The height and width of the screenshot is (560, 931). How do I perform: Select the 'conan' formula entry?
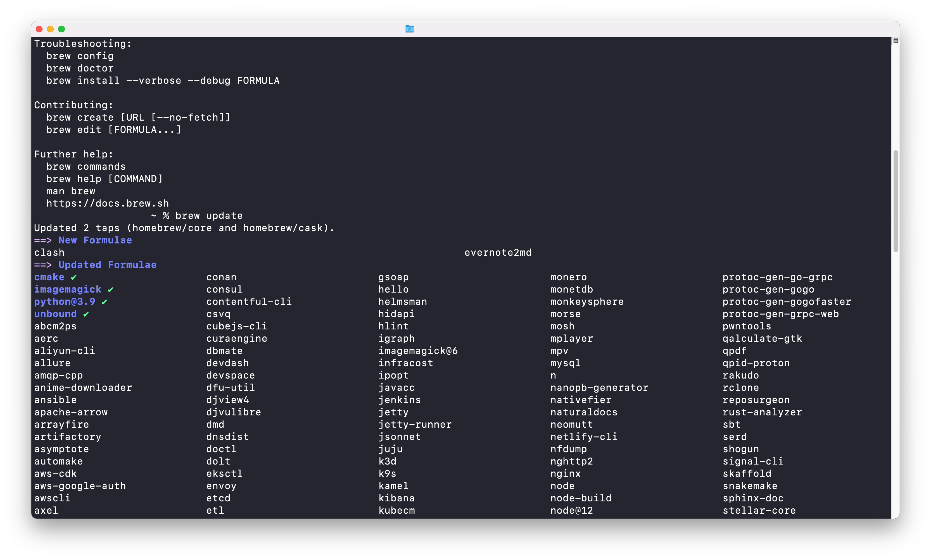click(221, 277)
